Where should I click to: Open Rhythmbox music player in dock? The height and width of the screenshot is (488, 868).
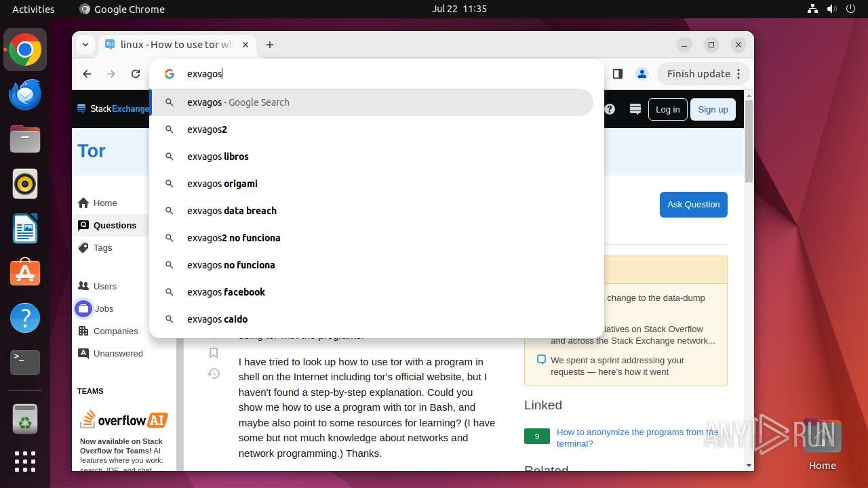(25, 184)
